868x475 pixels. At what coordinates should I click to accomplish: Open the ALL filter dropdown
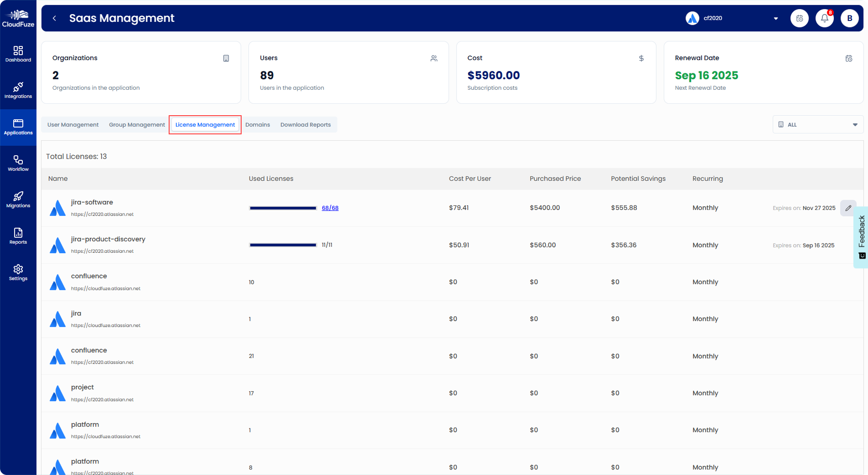point(818,124)
